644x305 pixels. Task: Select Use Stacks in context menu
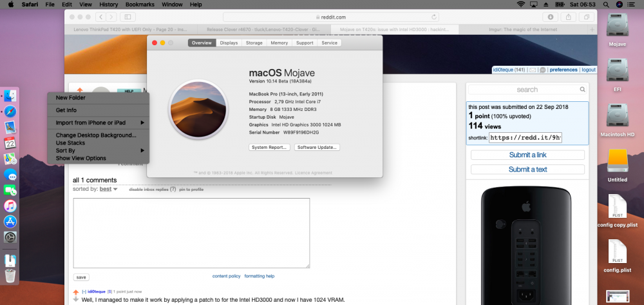[98, 143]
